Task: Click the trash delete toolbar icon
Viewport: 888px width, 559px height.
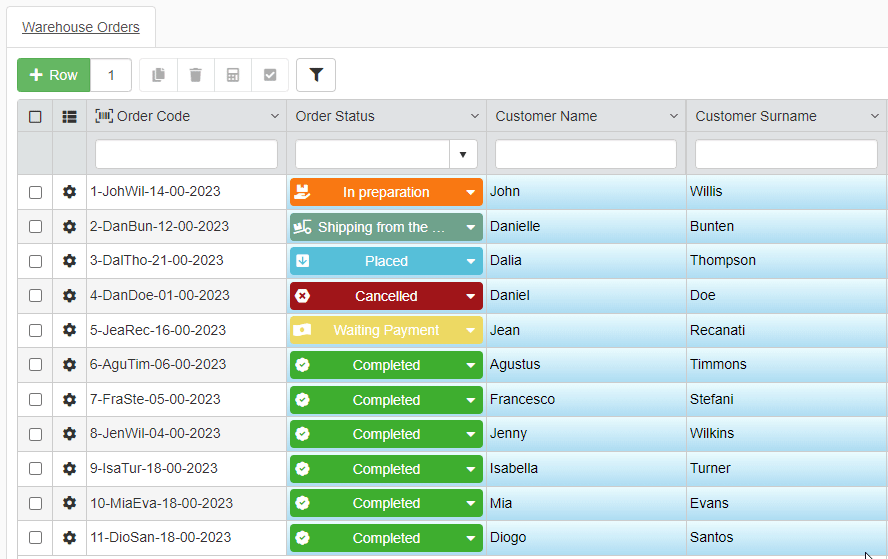Action: 195,75
